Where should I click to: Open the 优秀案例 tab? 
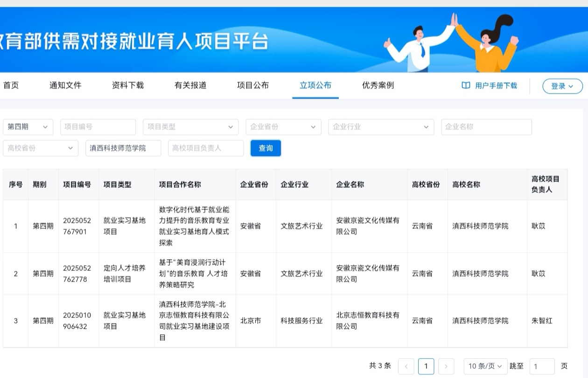pyautogui.click(x=378, y=85)
